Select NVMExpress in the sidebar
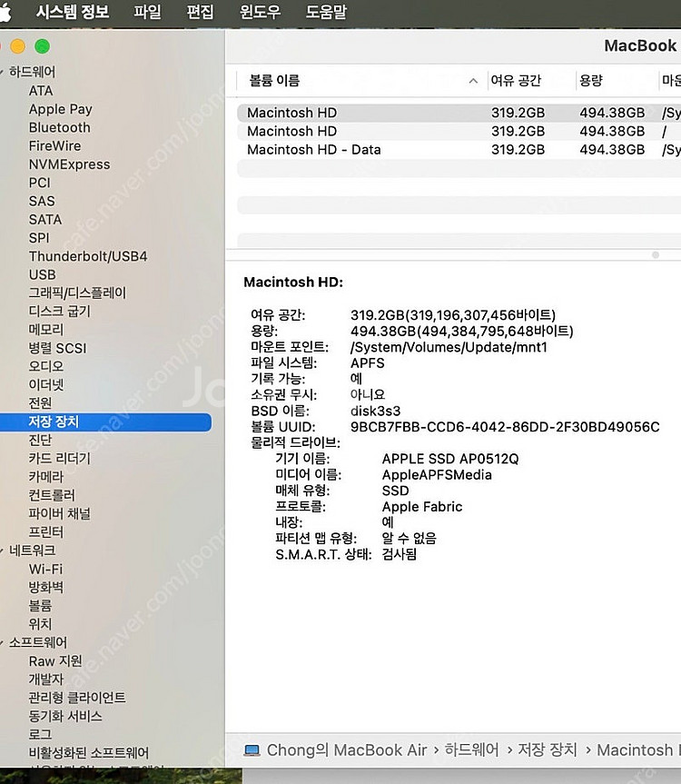This screenshot has width=681, height=784. pyautogui.click(x=69, y=164)
